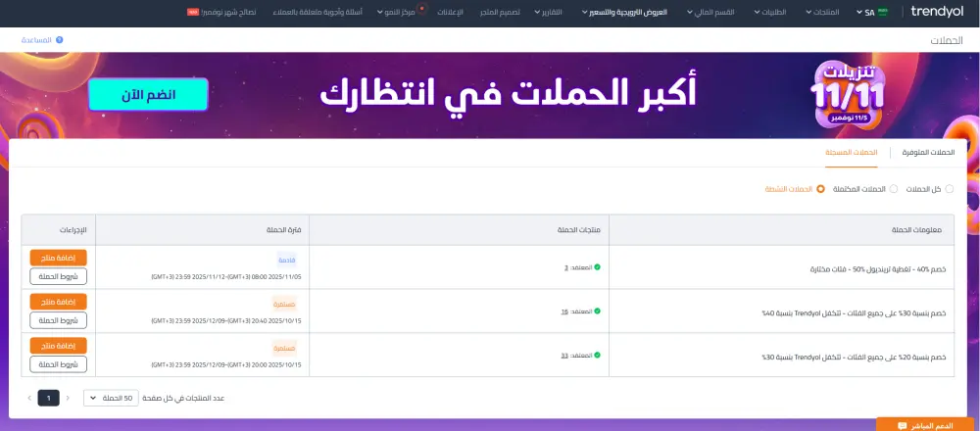
Task: Switch to the الحملات المسجلة tab
Action: 852,153
